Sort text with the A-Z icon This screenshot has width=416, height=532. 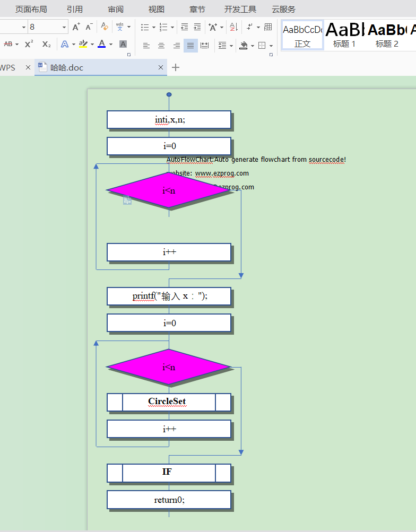pyautogui.click(x=233, y=27)
